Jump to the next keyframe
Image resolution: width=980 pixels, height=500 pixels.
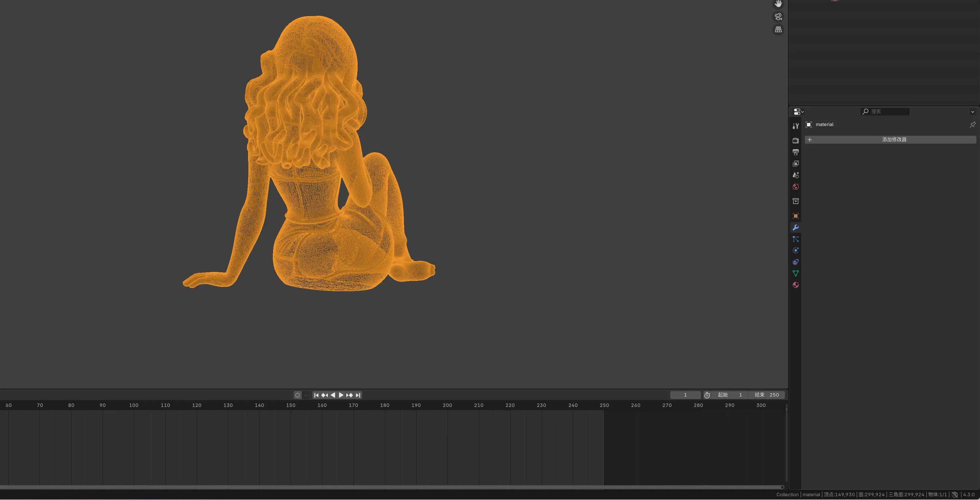tap(349, 395)
